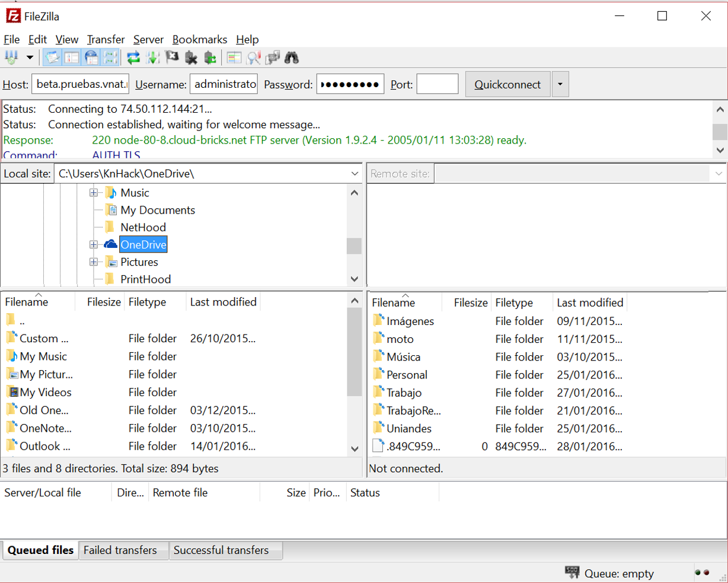Select Música folder in remote list
This screenshot has width=728, height=583.
[403, 356]
